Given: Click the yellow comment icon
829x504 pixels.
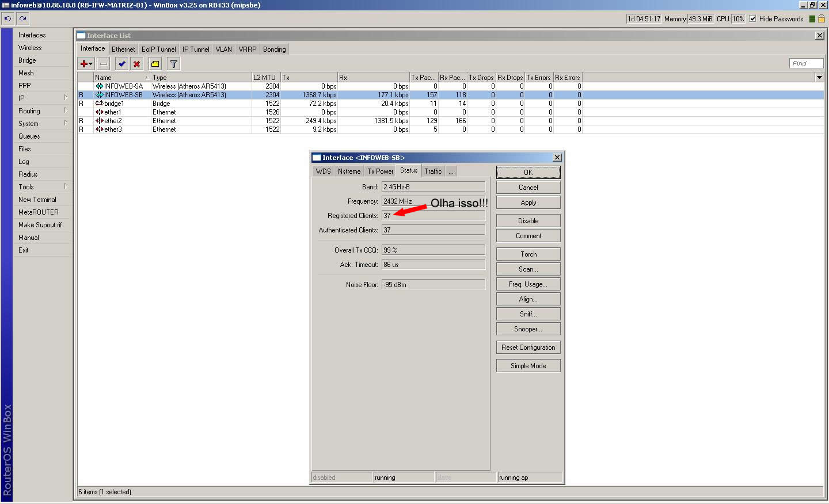Looking at the screenshot, I should pyautogui.click(x=155, y=64).
